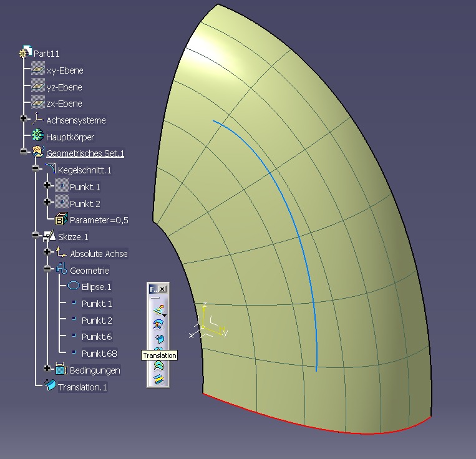
Task: Select the red bottom edge of surface
Action: [x=304, y=424]
